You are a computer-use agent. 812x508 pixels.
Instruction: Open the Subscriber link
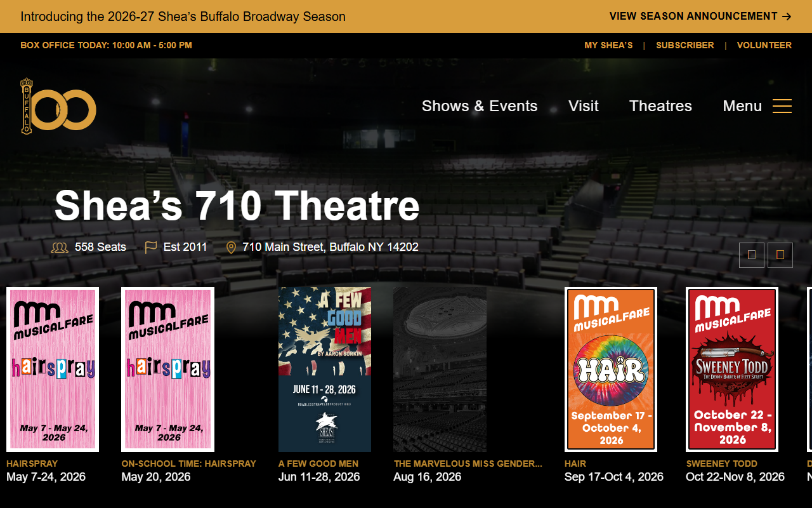click(x=685, y=45)
